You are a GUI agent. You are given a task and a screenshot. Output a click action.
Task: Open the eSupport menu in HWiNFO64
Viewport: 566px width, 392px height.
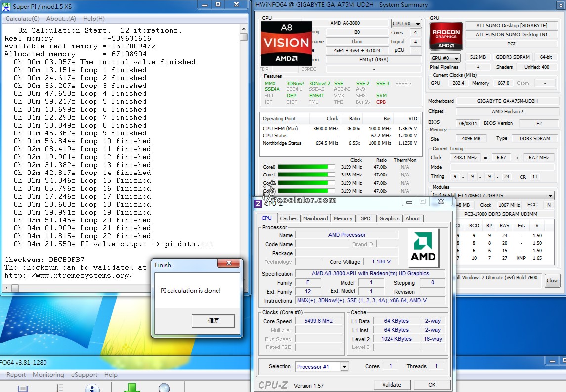[84, 375]
